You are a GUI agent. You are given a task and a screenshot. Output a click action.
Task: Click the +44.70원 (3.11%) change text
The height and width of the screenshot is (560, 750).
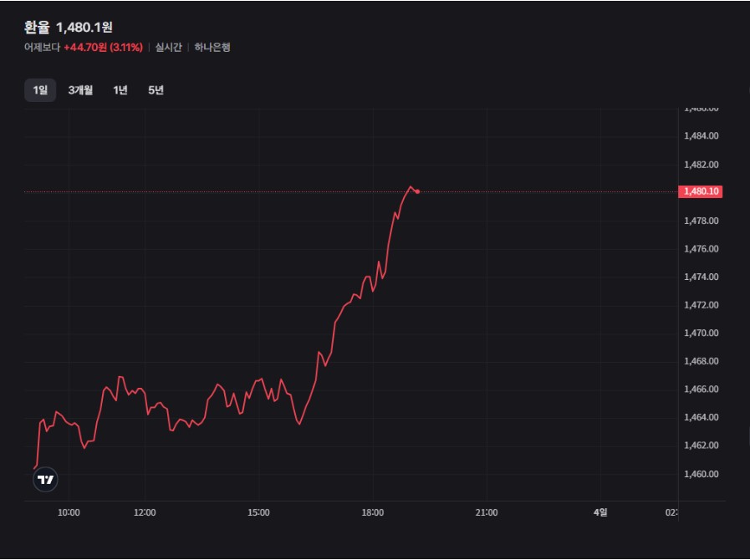click(103, 47)
